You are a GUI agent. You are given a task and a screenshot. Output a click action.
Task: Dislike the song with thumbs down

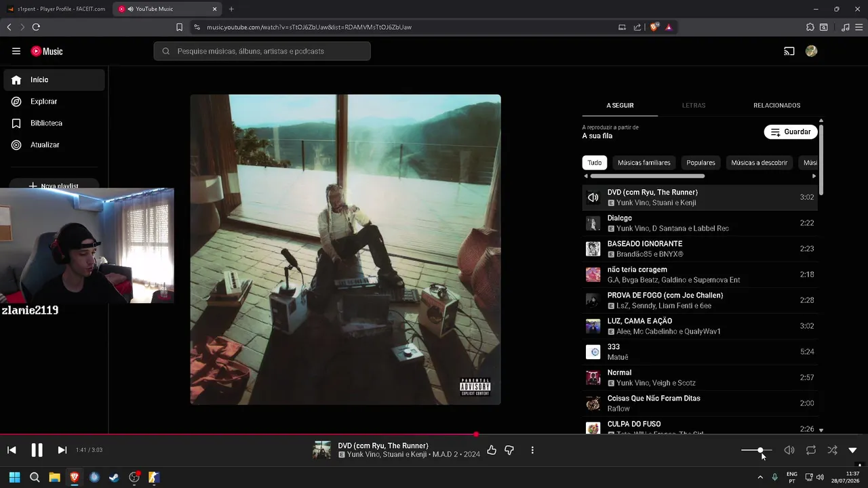point(509,450)
